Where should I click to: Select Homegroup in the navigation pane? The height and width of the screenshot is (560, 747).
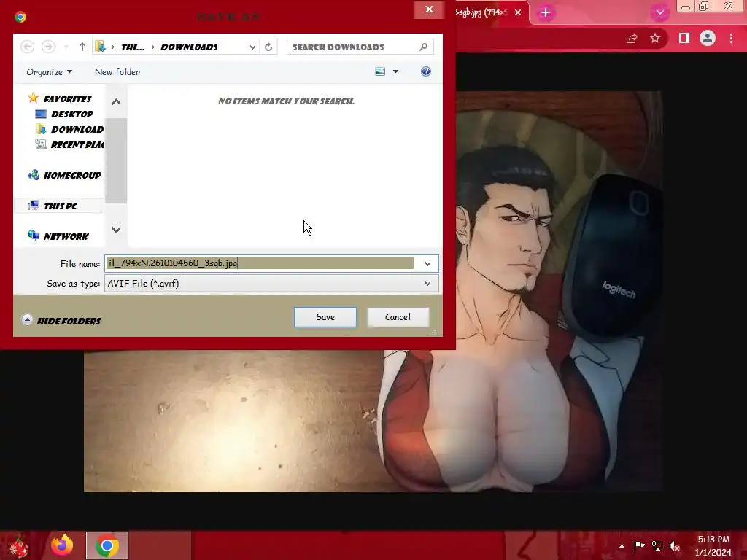pos(64,175)
